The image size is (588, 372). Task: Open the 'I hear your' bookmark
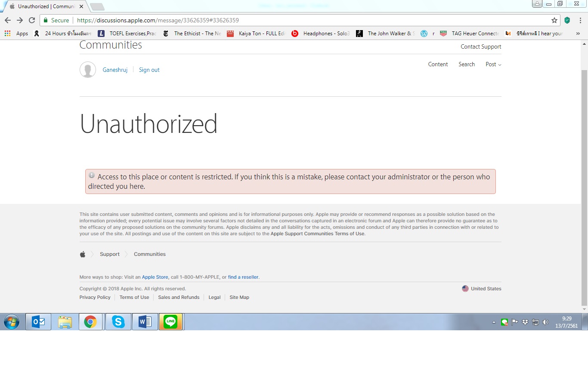click(x=534, y=34)
